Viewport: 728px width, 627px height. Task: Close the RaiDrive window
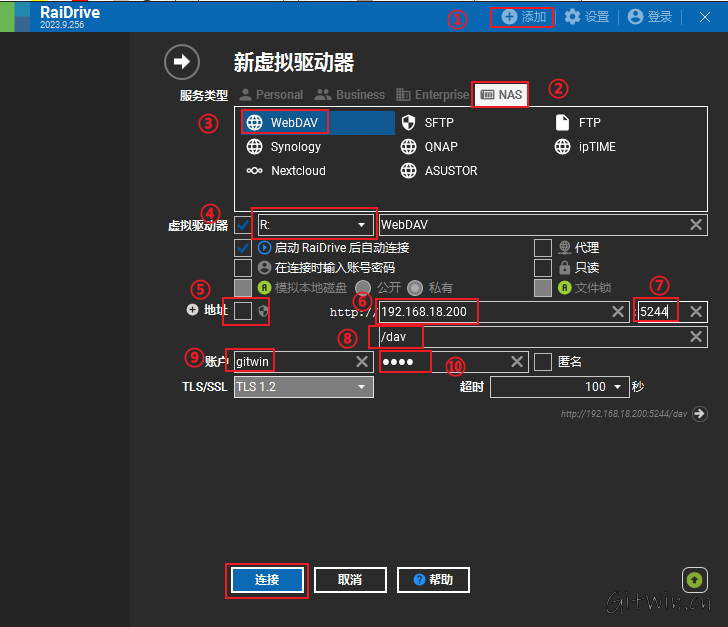[705, 17]
